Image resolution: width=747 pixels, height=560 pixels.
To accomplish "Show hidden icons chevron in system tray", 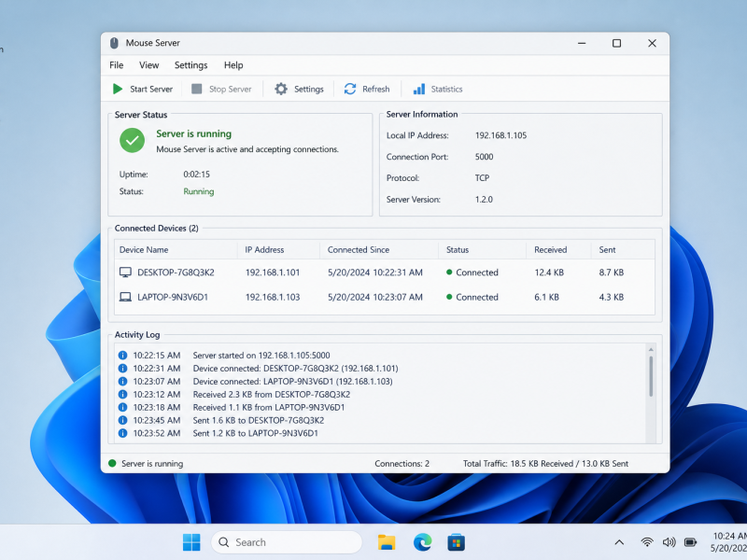I will [x=619, y=542].
